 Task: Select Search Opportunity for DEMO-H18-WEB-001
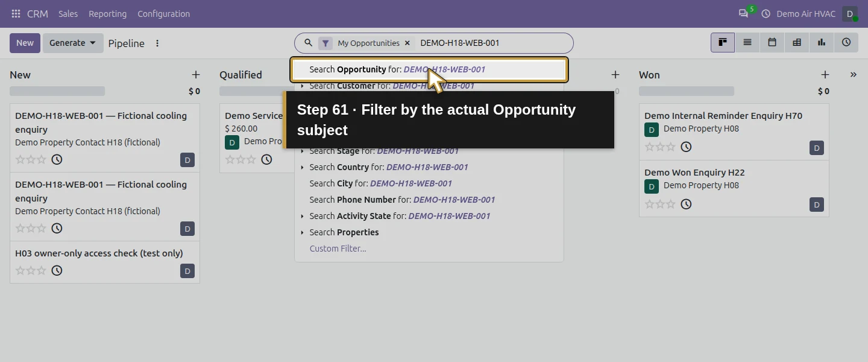(429, 69)
